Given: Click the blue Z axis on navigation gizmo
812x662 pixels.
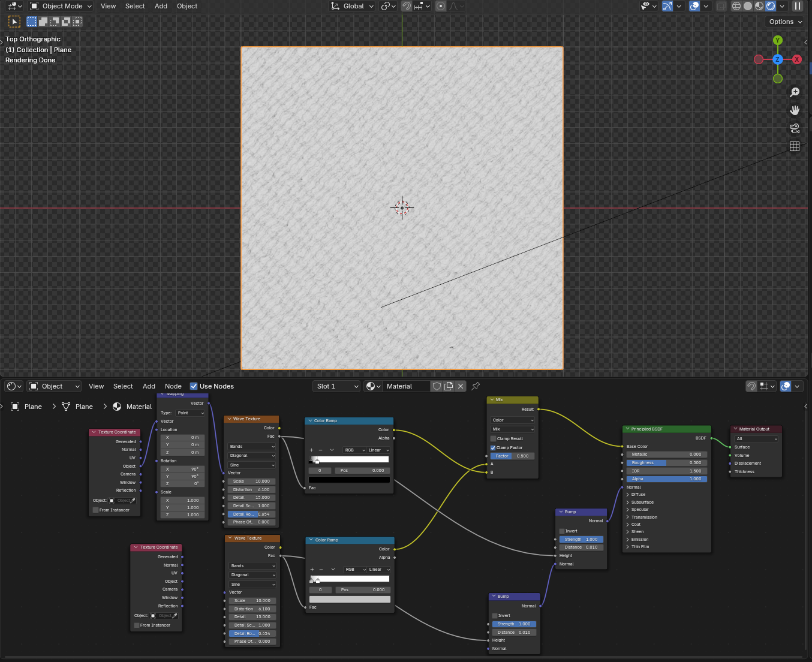Looking at the screenshot, I should (778, 59).
